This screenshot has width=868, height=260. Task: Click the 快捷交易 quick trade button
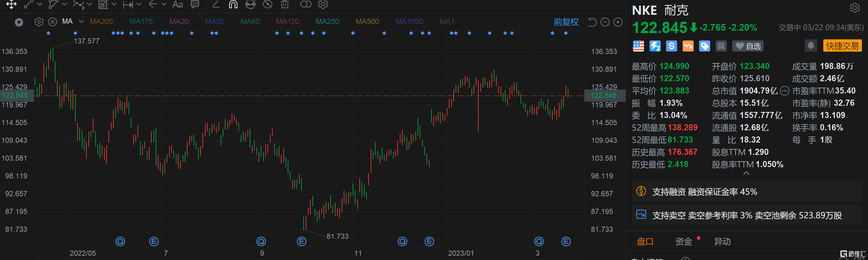coord(842,45)
